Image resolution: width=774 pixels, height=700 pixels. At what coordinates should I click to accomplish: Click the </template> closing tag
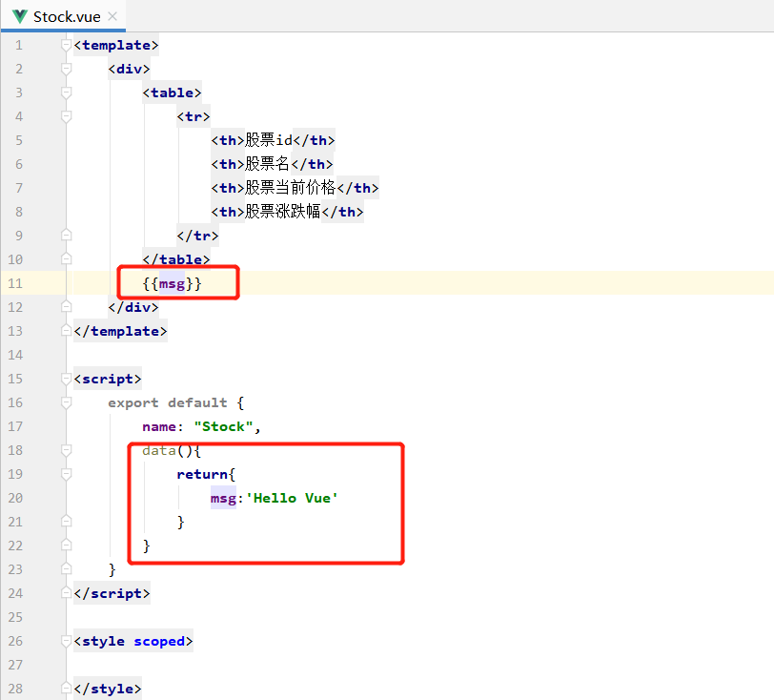pos(120,331)
